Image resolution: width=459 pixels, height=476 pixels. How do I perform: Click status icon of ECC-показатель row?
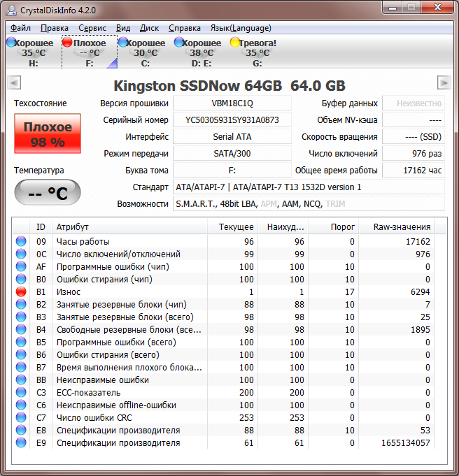[21, 393]
